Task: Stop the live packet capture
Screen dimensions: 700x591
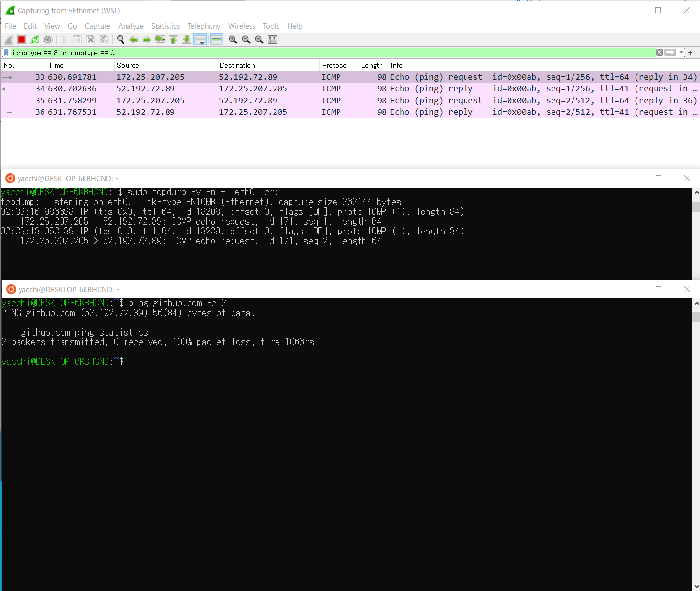Action: pos(21,40)
